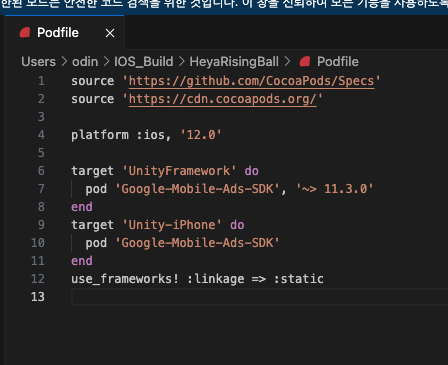Open the Users breadcrumb segment

tap(38, 62)
